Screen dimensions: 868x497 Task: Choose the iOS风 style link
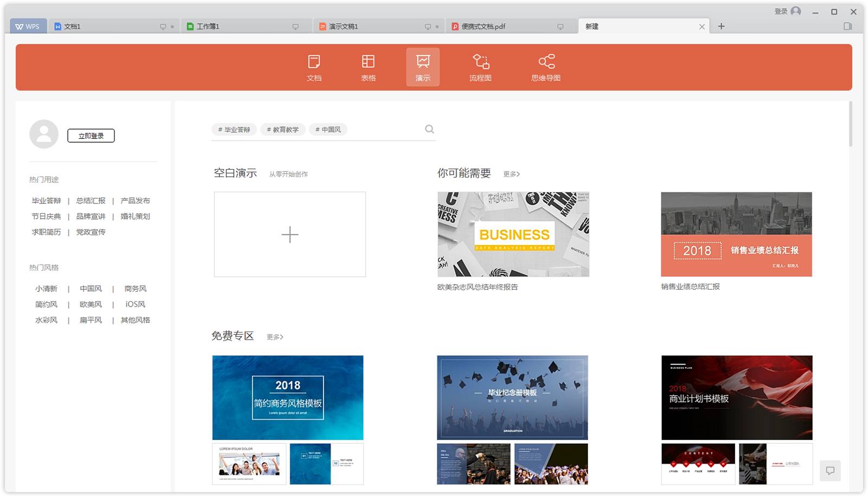[x=135, y=304]
